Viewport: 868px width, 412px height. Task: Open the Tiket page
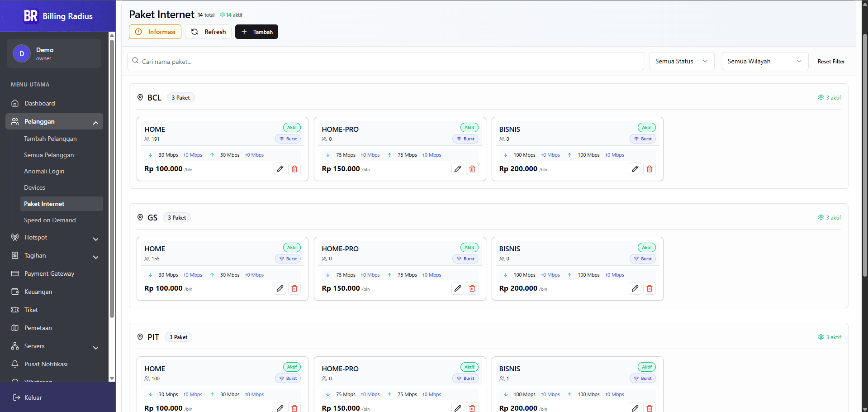click(x=54, y=310)
